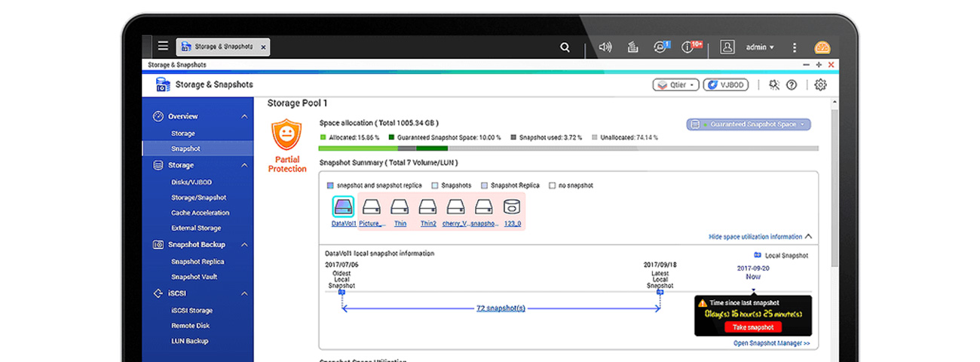
Task: Open Guaranteed Snapshot Space dropdown
Action: coord(749,124)
